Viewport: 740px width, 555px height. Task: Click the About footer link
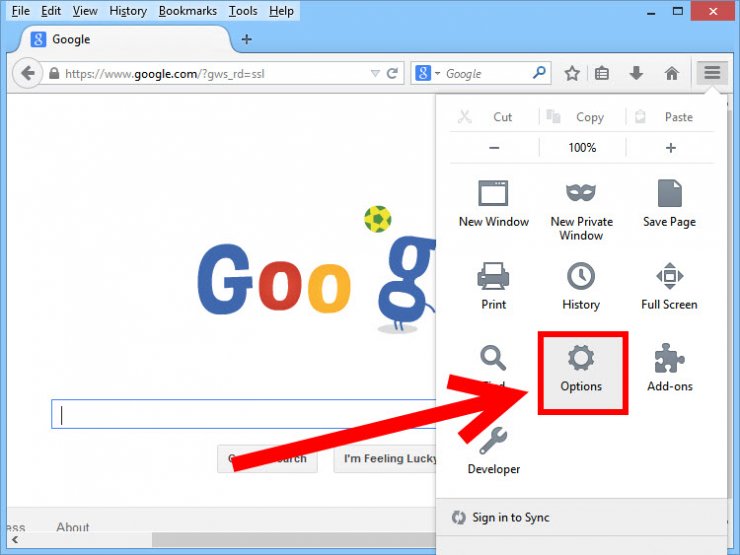pos(73,527)
